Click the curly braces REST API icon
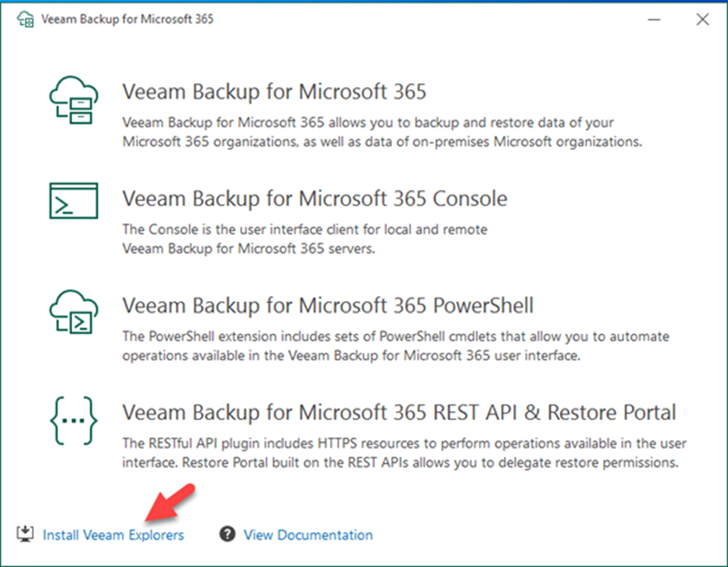 [73, 420]
